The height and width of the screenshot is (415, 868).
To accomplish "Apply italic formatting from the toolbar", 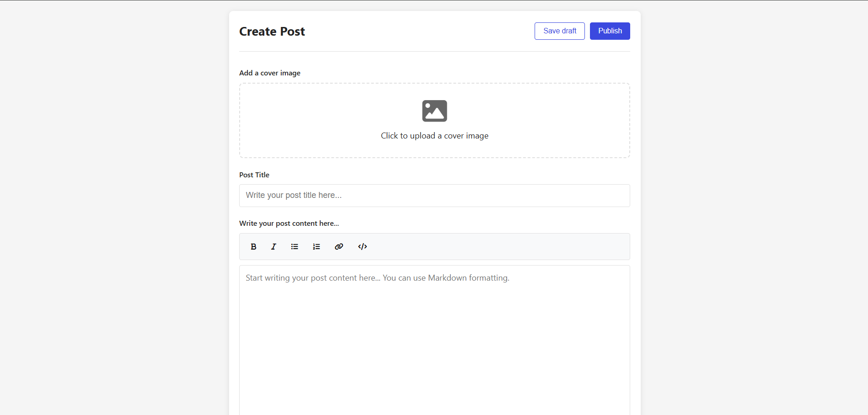I will (x=273, y=247).
